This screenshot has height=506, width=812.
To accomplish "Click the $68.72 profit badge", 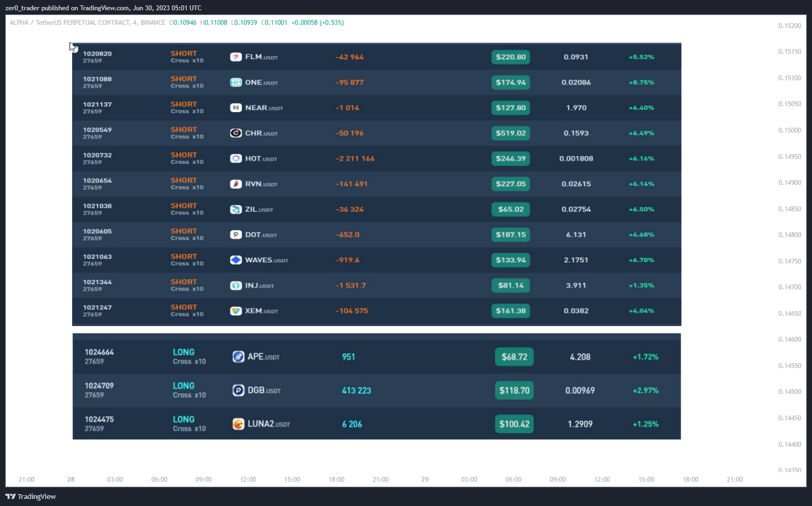I will tap(514, 357).
